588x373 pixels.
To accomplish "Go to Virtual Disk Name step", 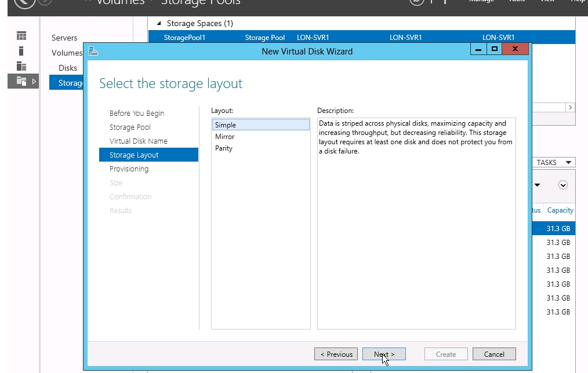I will (x=139, y=141).
